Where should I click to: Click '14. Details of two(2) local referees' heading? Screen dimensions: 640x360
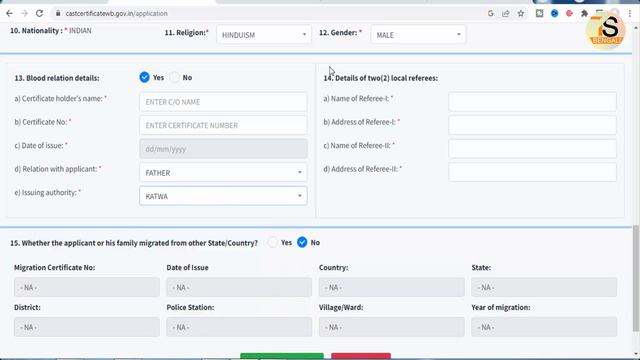(380, 78)
